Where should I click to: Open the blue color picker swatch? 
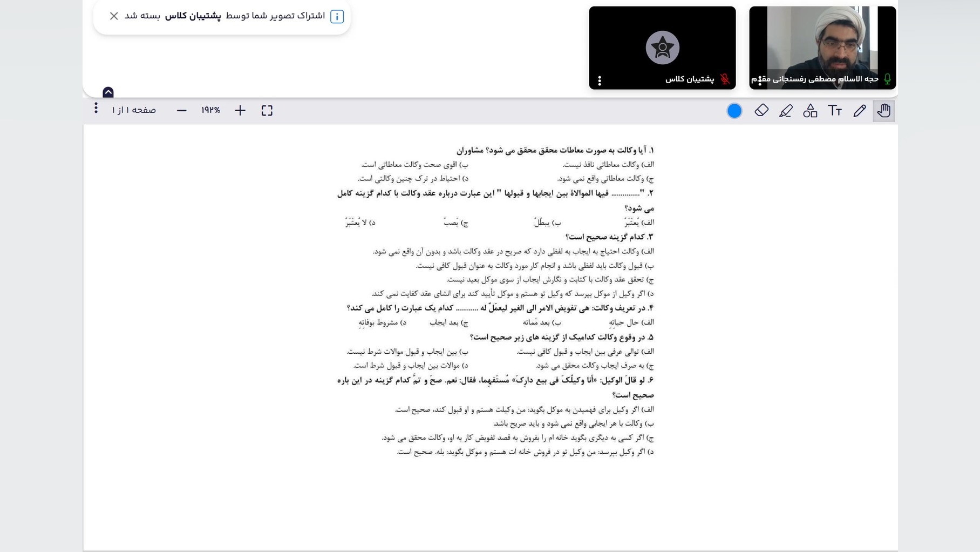tap(734, 111)
